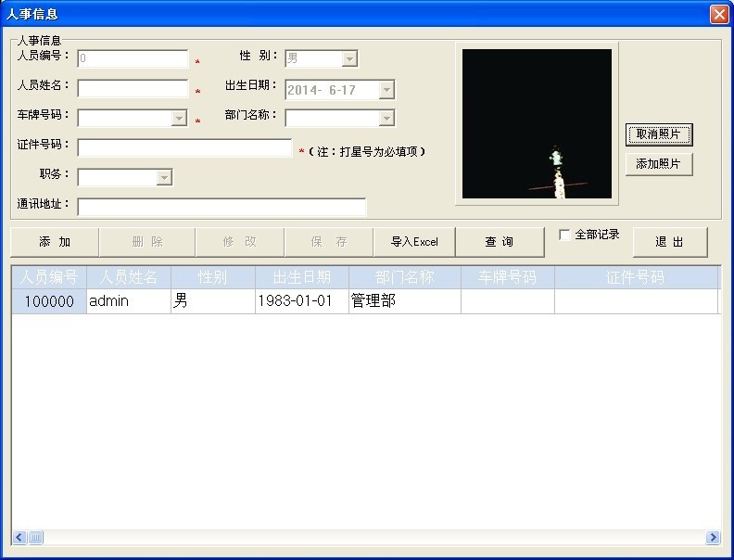Screen dimensions: 734x560
Task: Open the 车牌号码 dropdown
Action: pyautogui.click(x=180, y=119)
